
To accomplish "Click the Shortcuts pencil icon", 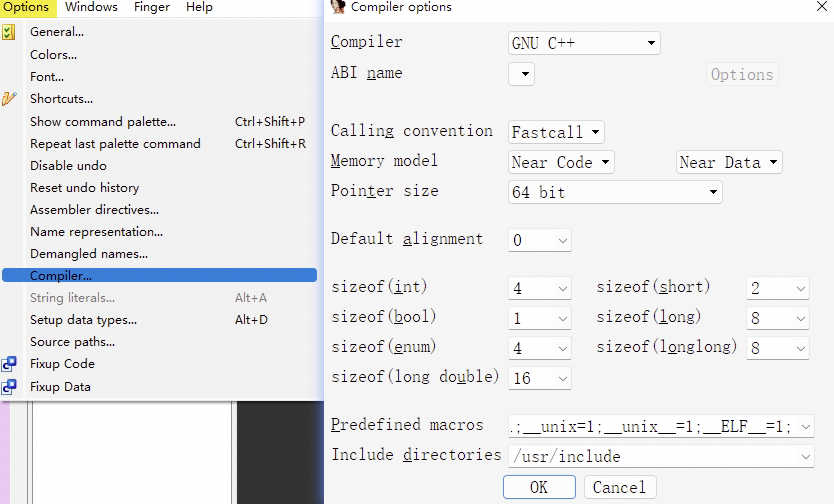I will [9, 99].
